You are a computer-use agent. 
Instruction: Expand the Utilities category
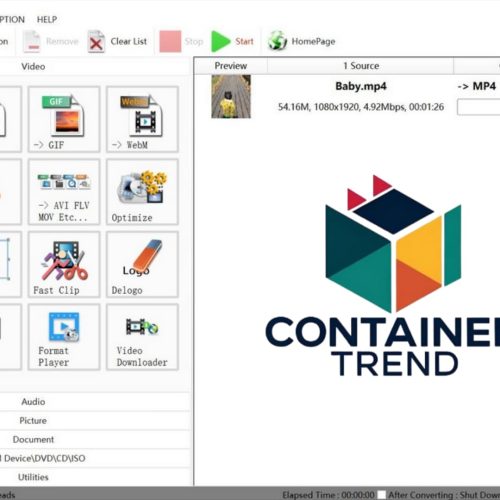click(x=95, y=477)
